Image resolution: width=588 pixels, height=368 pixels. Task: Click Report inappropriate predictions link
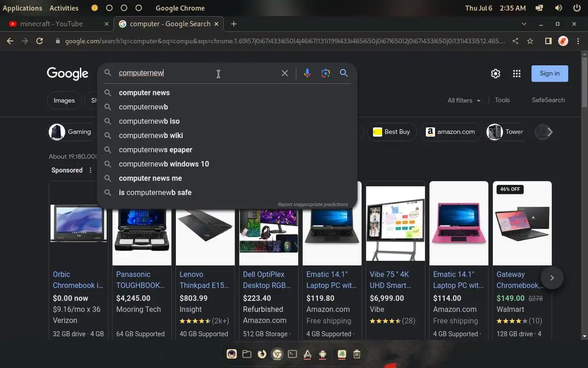[313, 204]
